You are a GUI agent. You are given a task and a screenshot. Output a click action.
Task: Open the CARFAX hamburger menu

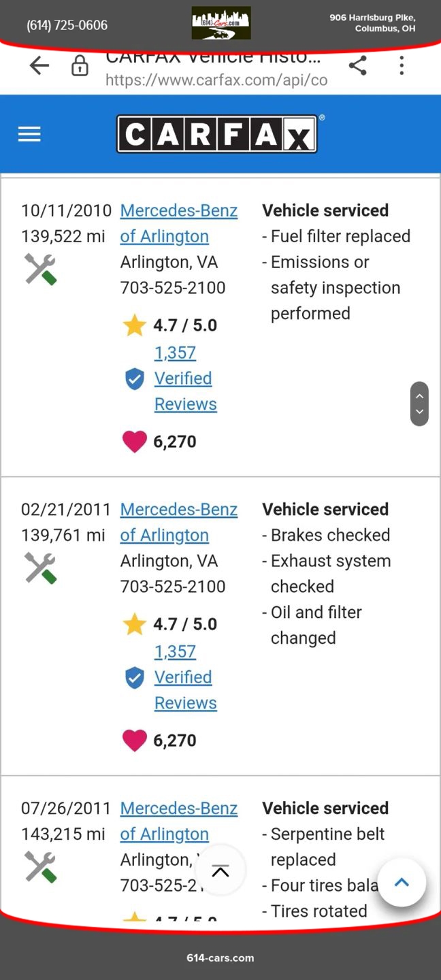(x=29, y=134)
